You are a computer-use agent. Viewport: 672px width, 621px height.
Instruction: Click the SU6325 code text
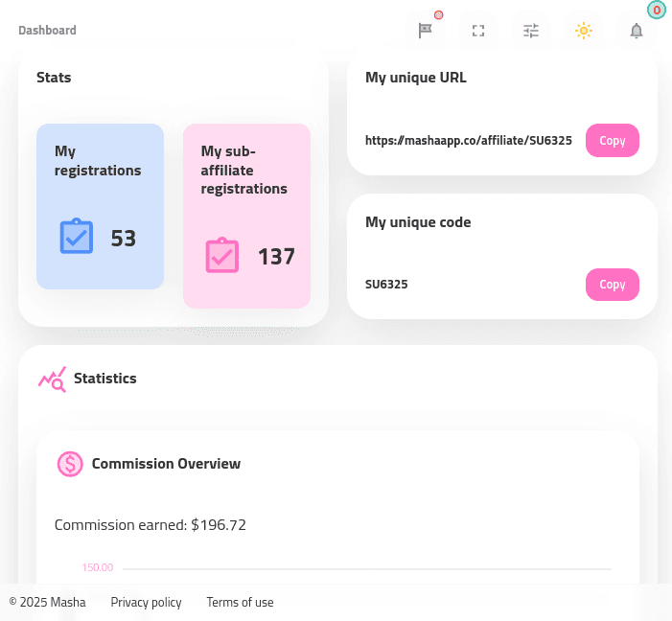[386, 284]
